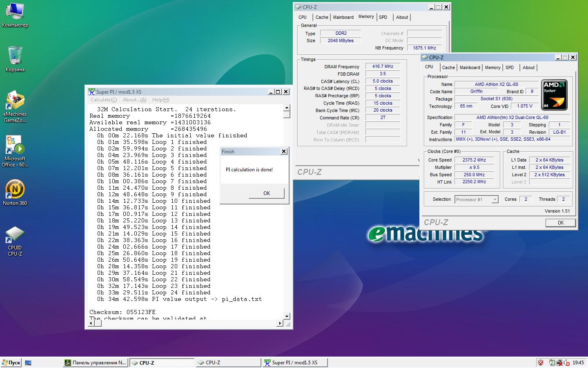
Task: Activate the first CPU-Z taskbar button
Action: pyautogui.click(x=162, y=363)
